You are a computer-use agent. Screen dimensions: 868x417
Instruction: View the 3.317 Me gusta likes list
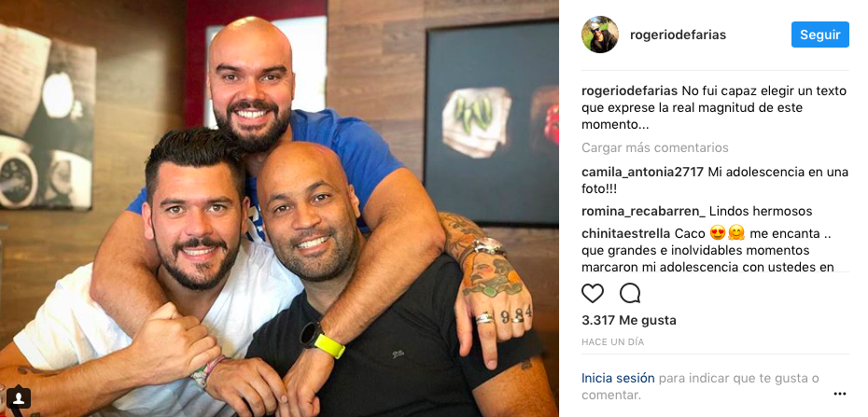click(x=629, y=320)
